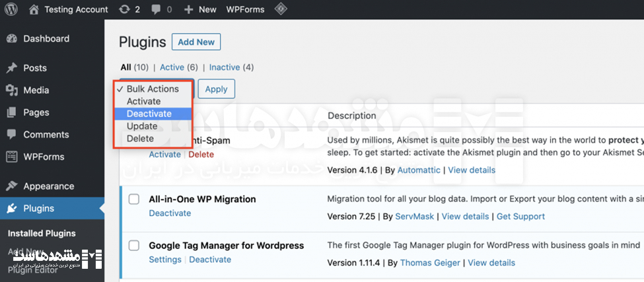The height and width of the screenshot is (282, 644).
Task: Select the Google Tag Manager plugin checkbox
Action: pyautogui.click(x=134, y=245)
